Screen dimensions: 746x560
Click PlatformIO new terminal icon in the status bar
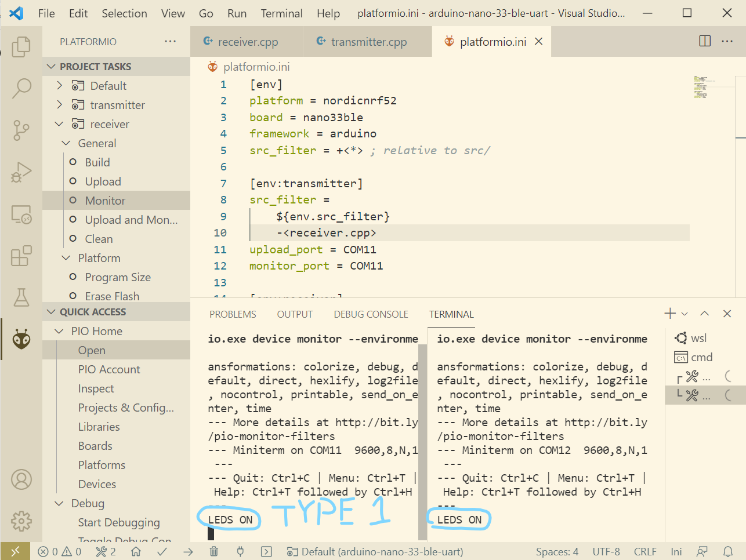click(266, 551)
